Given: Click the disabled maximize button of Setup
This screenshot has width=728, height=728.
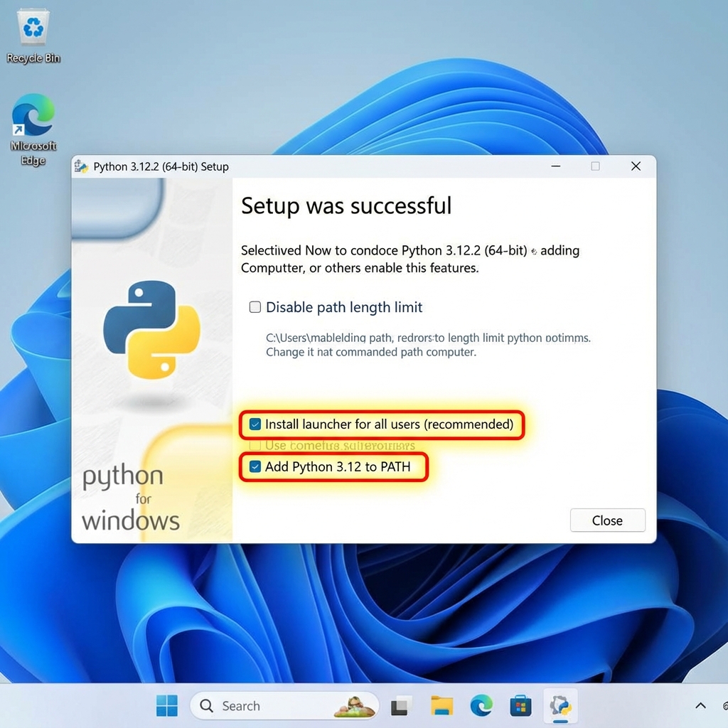Looking at the screenshot, I should pyautogui.click(x=595, y=166).
